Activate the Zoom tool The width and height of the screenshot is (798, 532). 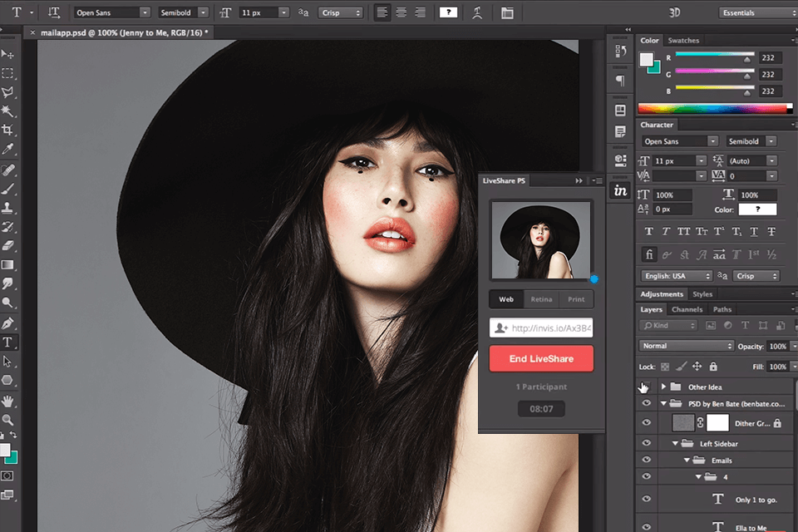tap(7, 420)
